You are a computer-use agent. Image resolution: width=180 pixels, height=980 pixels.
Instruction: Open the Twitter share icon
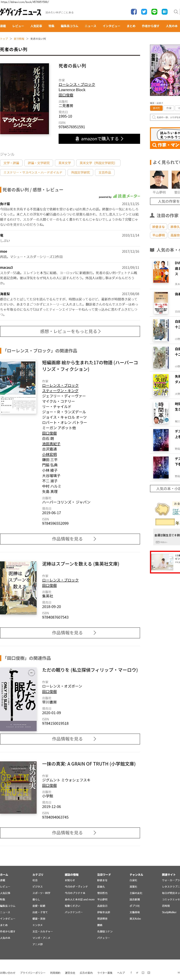tap(144, 12)
